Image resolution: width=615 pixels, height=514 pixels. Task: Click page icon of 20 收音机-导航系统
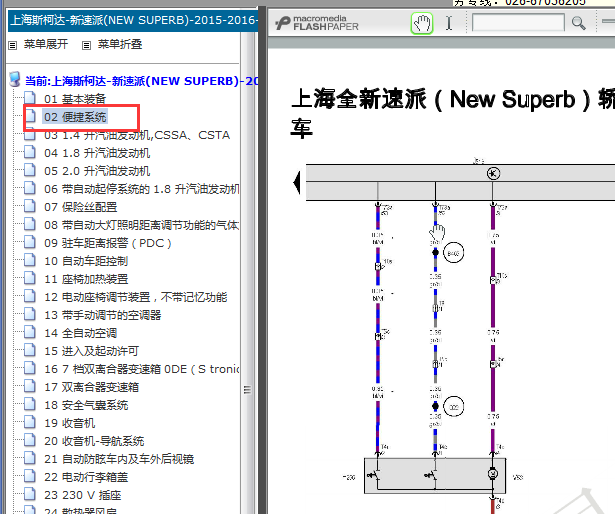30,440
